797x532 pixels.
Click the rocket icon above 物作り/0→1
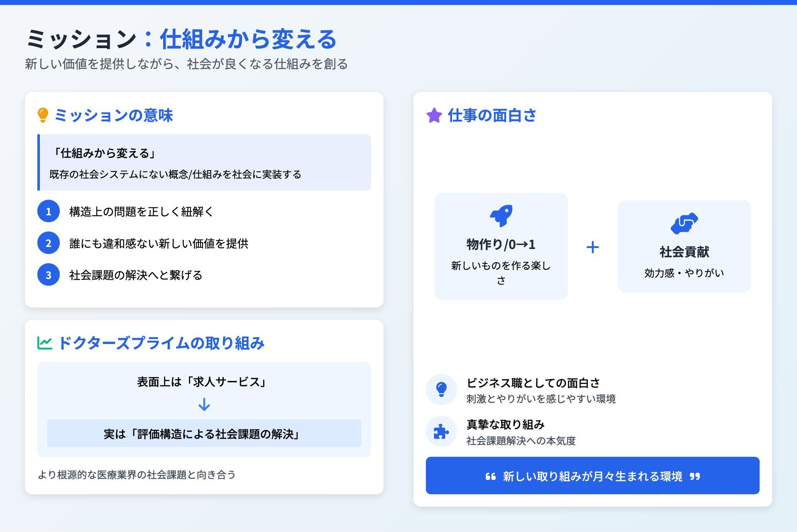pyautogui.click(x=501, y=216)
